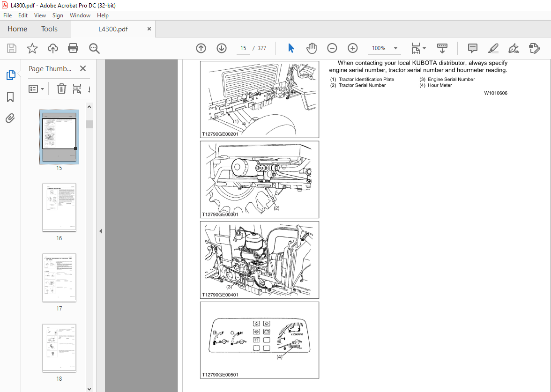Viewport: 551px width, 392px height.
Task: Open the Find text magnifier tool
Action: click(94, 48)
